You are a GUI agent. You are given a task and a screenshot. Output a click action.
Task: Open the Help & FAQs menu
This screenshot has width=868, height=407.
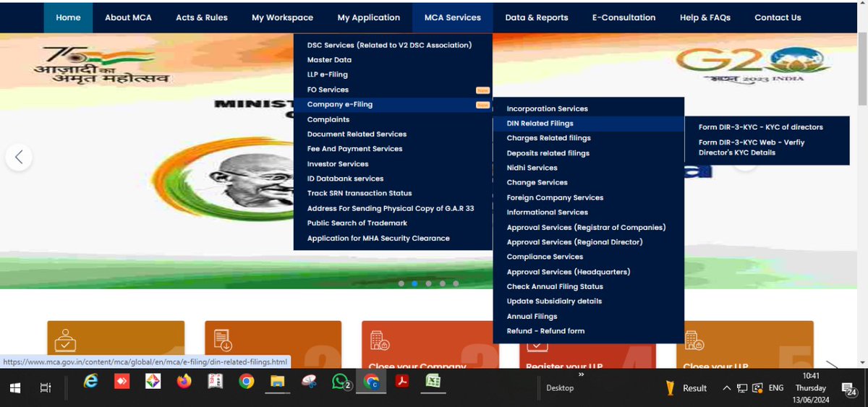pyautogui.click(x=705, y=17)
